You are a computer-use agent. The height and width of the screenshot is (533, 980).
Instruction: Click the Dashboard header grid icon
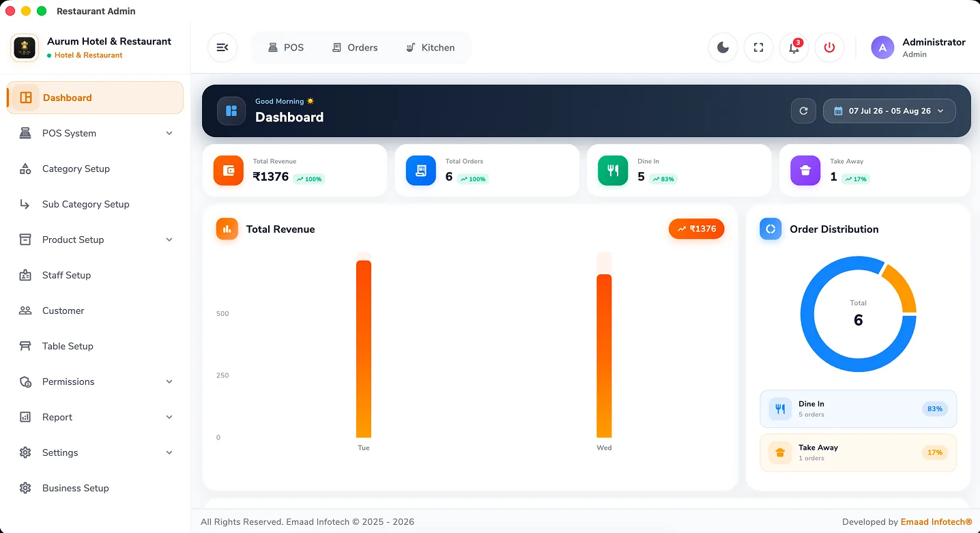pos(231,111)
